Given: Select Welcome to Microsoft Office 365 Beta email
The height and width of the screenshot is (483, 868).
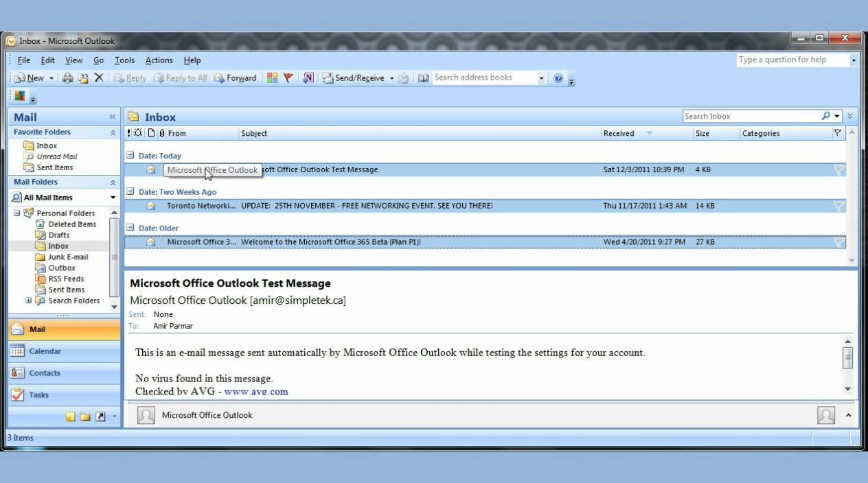Looking at the screenshot, I should coord(485,241).
